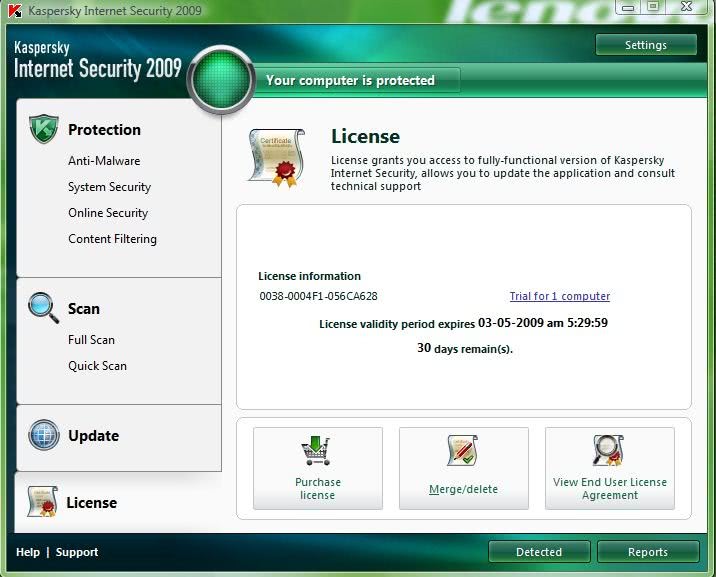Start a Full Scan
The image size is (716, 577).
pos(91,340)
